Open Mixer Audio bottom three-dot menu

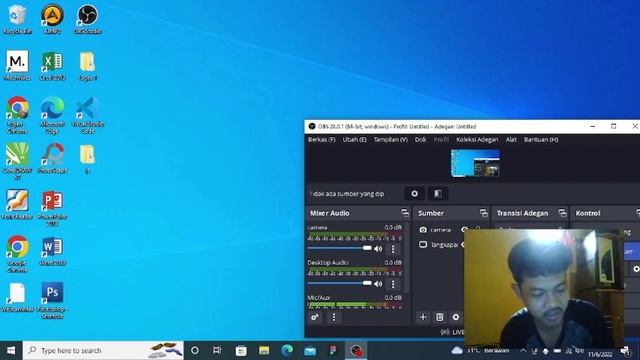[x=334, y=317]
